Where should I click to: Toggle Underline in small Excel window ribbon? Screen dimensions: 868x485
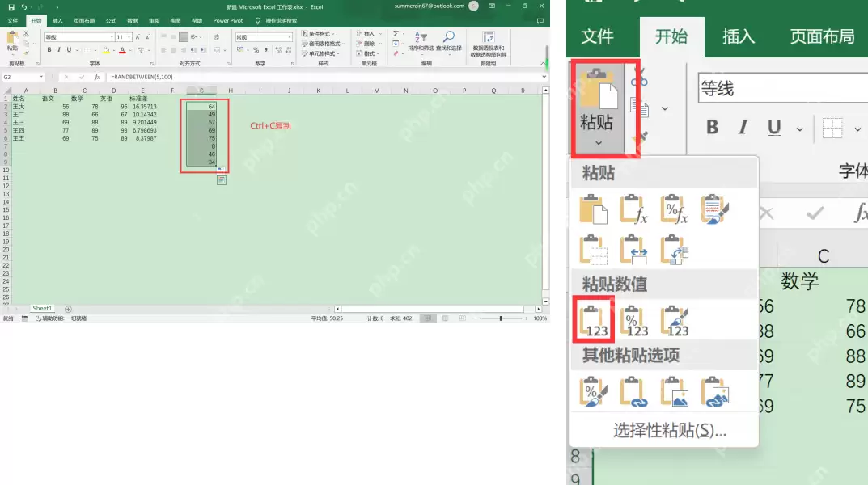pyautogui.click(x=69, y=50)
